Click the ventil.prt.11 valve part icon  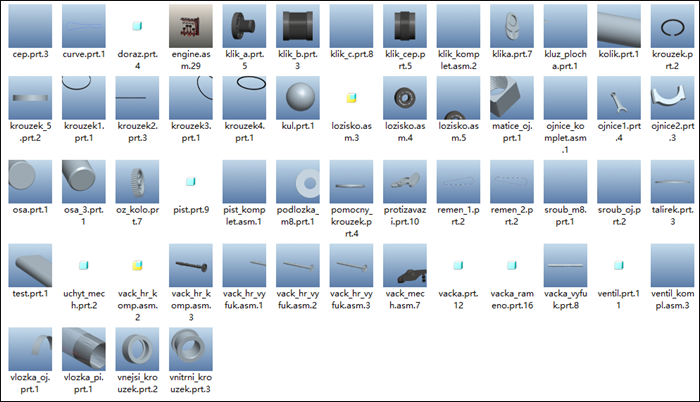pyautogui.click(x=619, y=265)
